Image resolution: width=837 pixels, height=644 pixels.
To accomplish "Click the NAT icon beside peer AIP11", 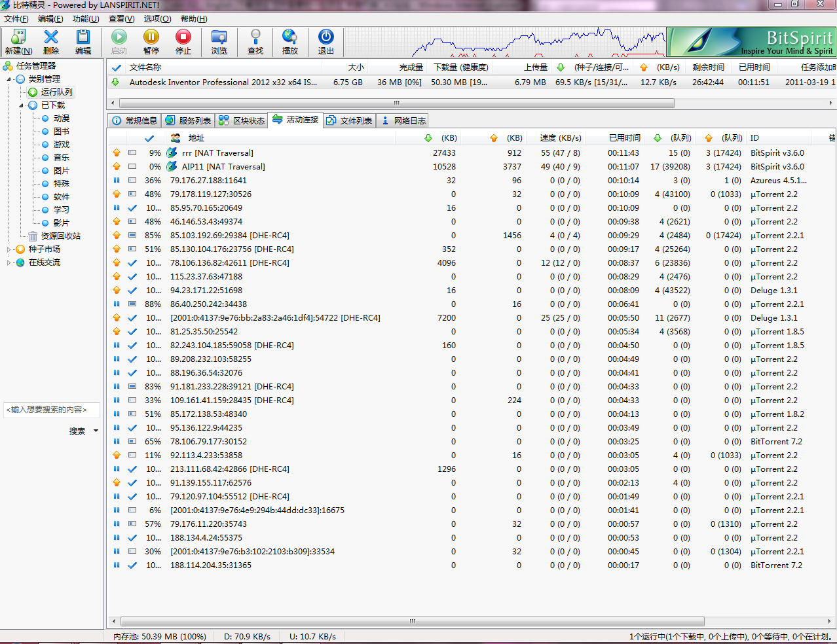I will tap(172, 166).
